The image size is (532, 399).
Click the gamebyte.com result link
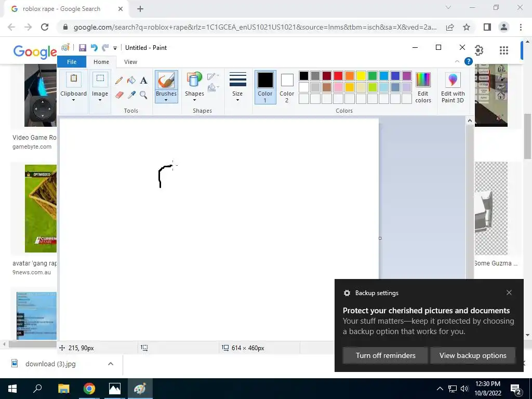point(32,147)
